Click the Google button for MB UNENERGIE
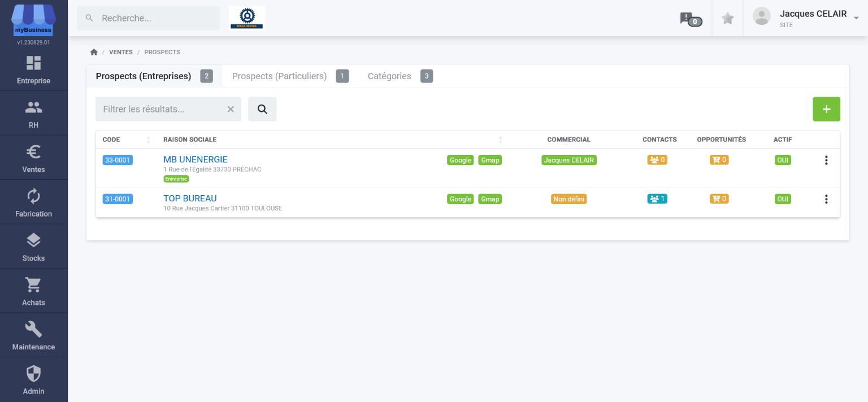 461,160
